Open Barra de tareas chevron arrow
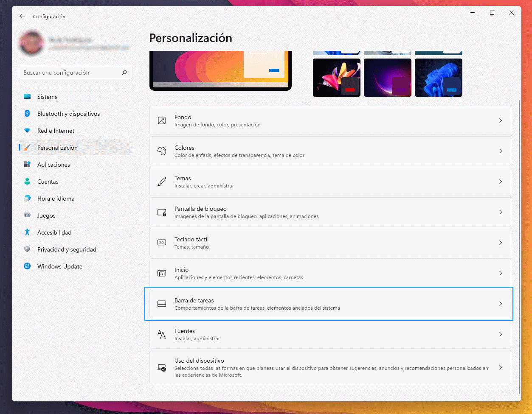532x414 pixels. 501,304
